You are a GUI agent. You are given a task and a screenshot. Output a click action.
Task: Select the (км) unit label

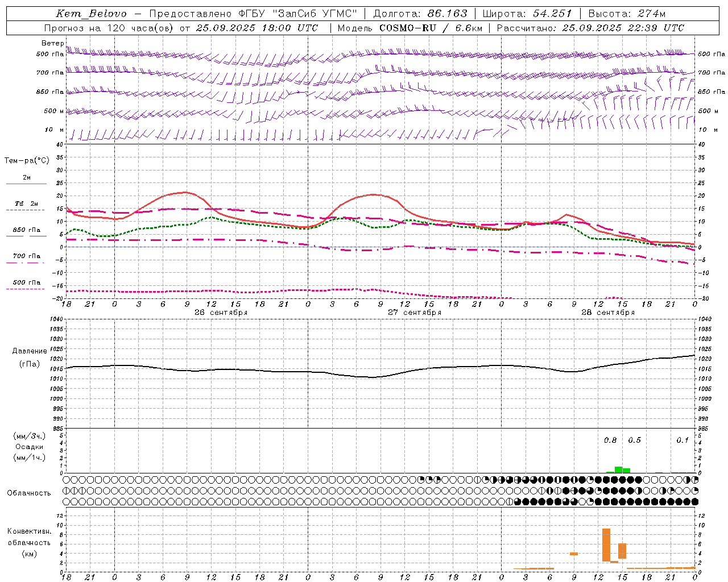tap(30, 554)
